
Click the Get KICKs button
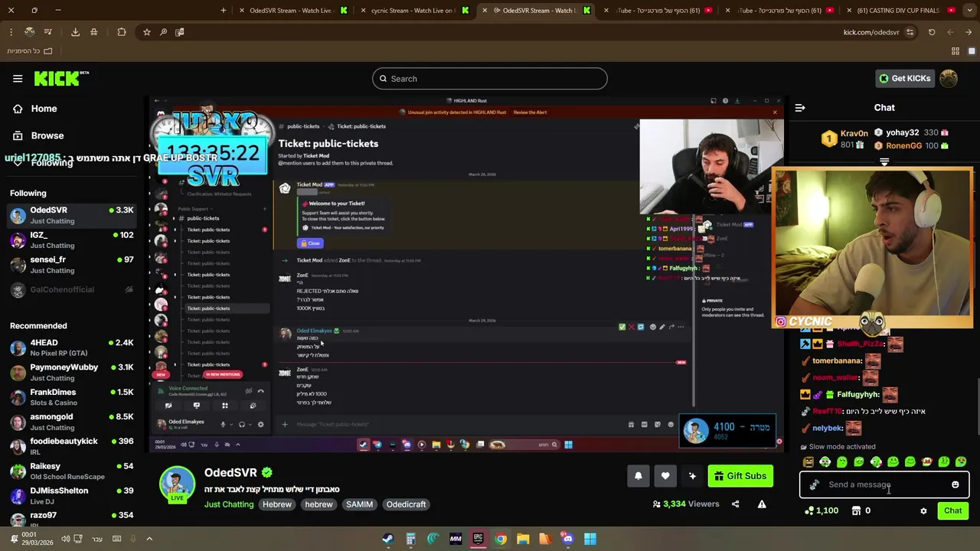(905, 78)
